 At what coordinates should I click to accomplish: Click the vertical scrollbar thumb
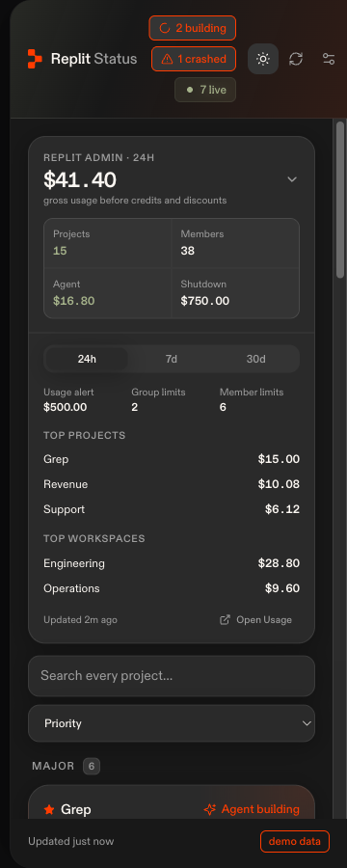[340, 200]
